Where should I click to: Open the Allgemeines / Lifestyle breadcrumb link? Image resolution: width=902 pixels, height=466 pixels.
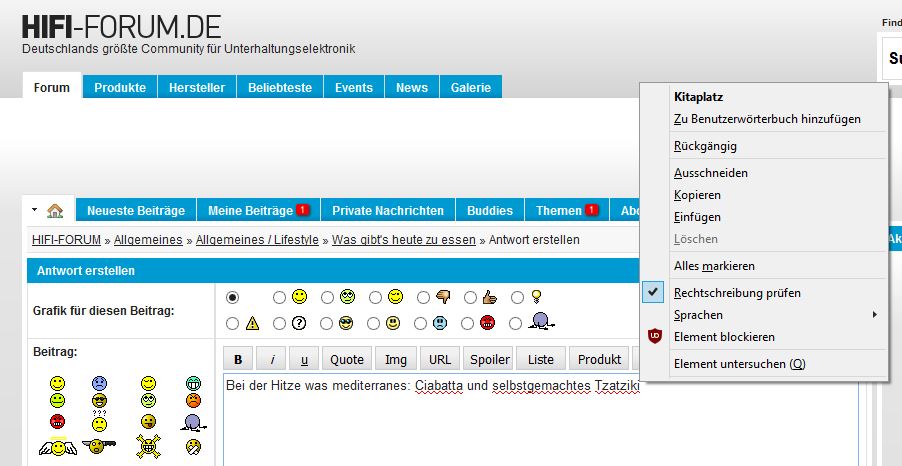point(257,240)
